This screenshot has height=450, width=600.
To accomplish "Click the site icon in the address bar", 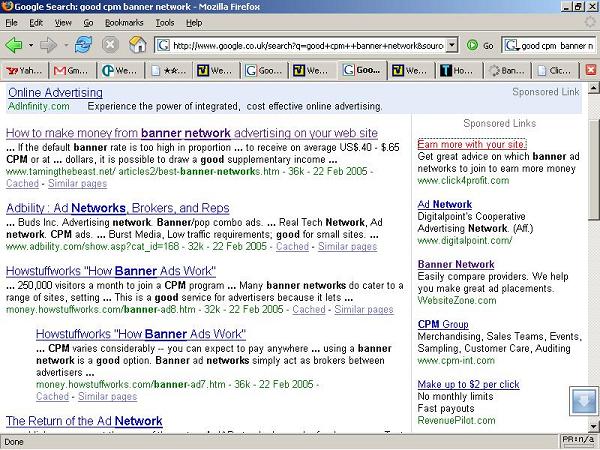I will 163,46.
